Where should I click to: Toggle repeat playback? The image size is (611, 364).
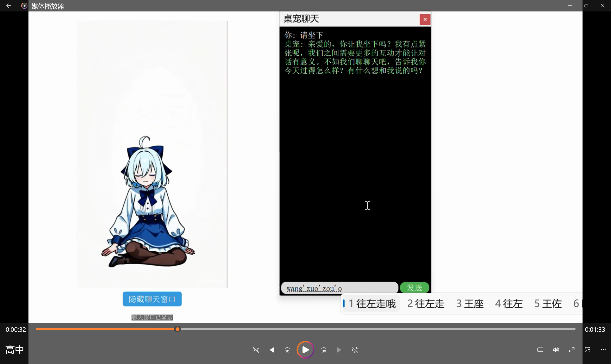pyautogui.click(x=355, y=350)
